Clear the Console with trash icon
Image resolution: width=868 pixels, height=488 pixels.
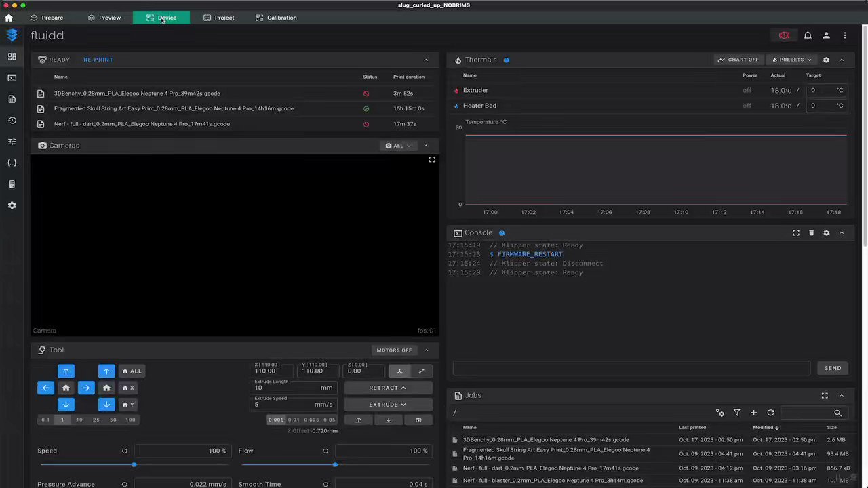tap(811, 233)
